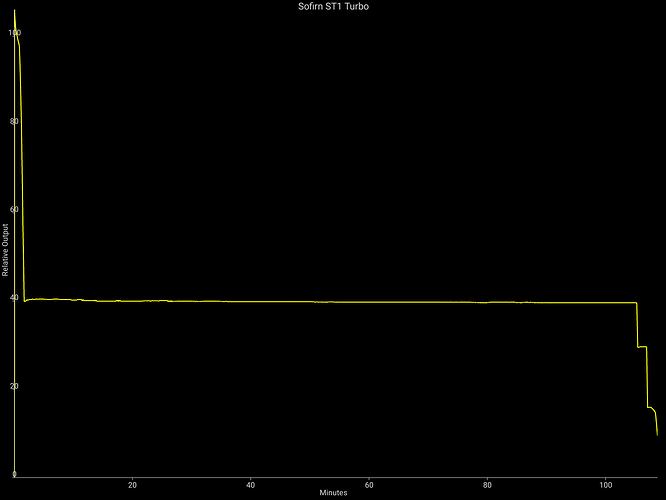666x500 pixels.
Task: Click the short step near output level 15
Action: (x=651, y=408)
